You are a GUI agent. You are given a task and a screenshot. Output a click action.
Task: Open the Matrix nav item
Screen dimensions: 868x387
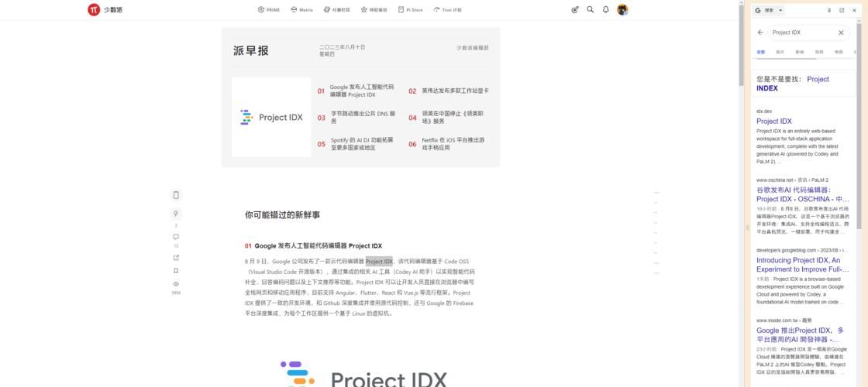(301, 10)
